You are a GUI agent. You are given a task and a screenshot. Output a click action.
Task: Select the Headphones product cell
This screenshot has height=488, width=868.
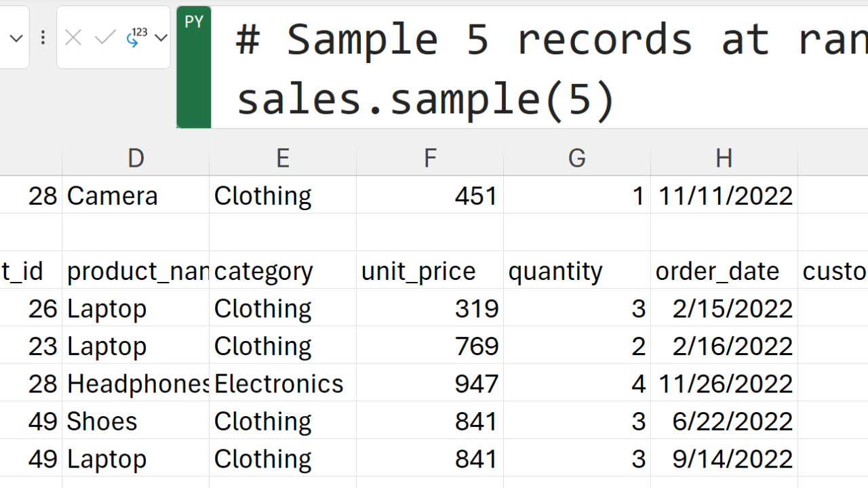click(x=136, y=384)
